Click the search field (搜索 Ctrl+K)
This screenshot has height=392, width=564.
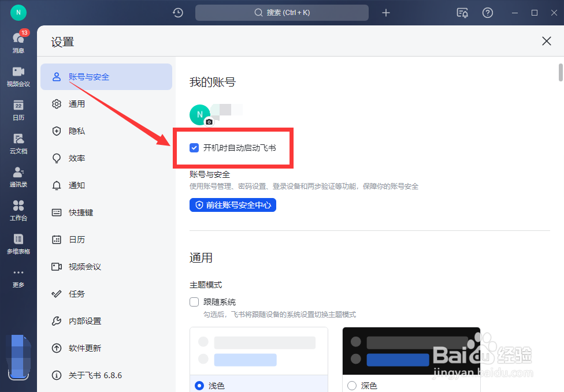(x=282, y=13)
